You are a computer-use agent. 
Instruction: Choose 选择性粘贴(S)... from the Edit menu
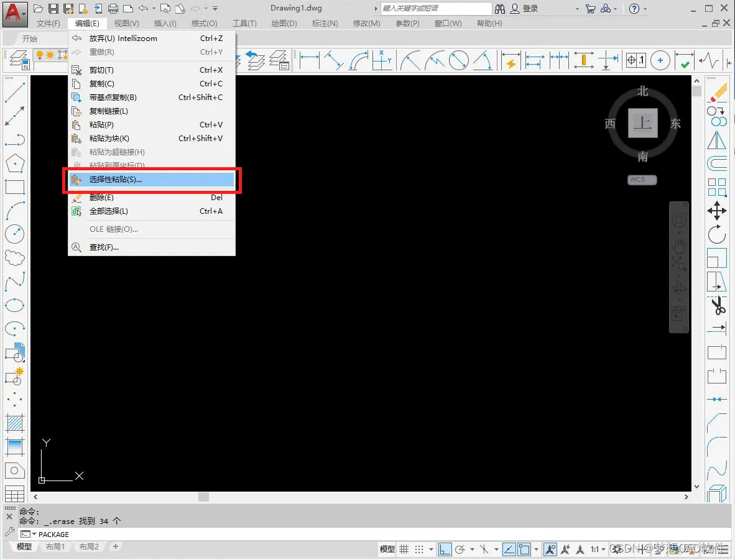click(x=152, y=180)
